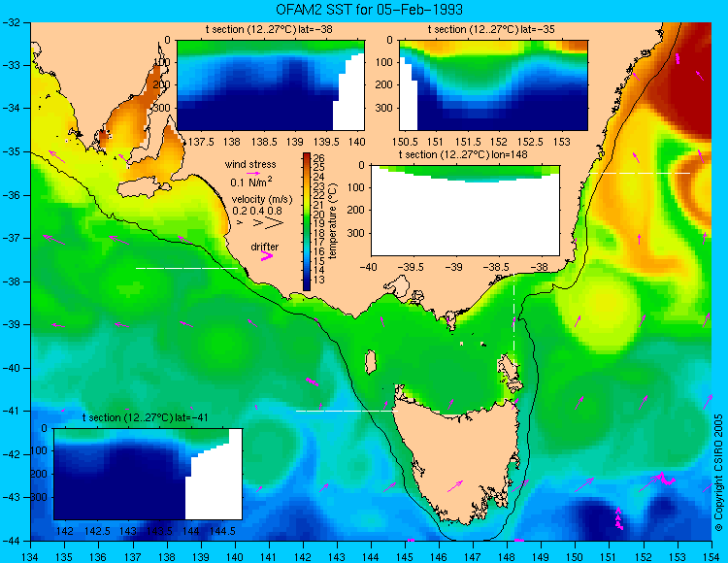Image resolution: width=728 pixels, height=563 pixels.
Task: Click the 't section (12..27°C) lat=-35' label
Action: (491, 29)
